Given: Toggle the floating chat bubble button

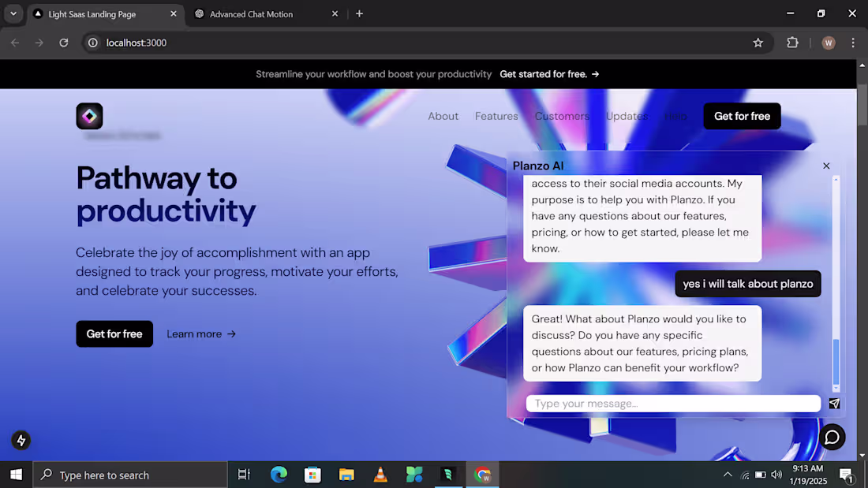Looking at the screenshot, I should click(832, 437).
